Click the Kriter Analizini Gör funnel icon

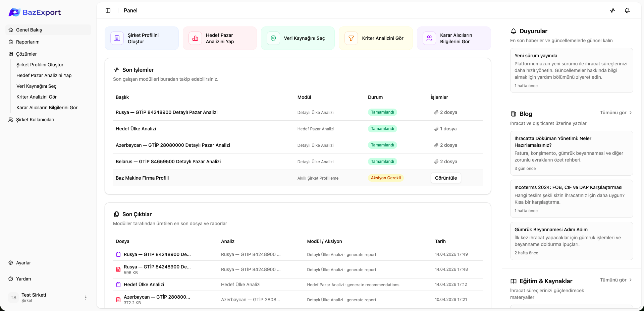351,38
